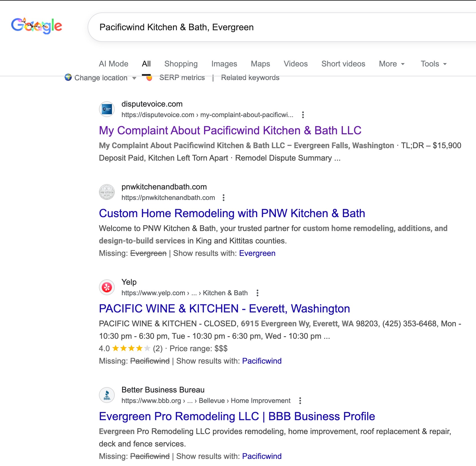Click SERP metrics extension link
Image resolution: width=476 pixels, height=466 pixels.
182,78
